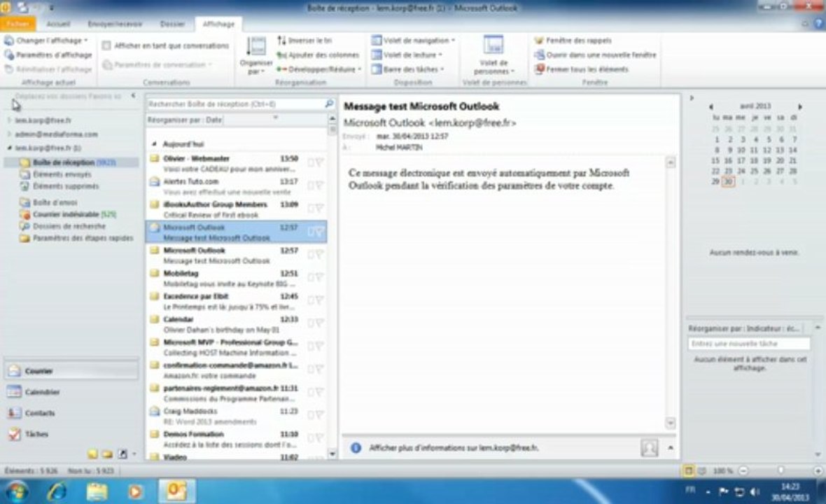The height and width of the screenshot is (504, 826).
Task: Click Ouvrir dans une nouvelle fenêtre
Action: coord(595,55)
